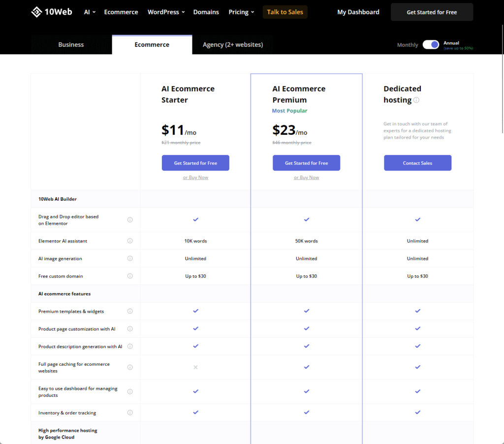
Task: Select the Monthly billing label
Action: pyautogui.click(x=407, y=45)
